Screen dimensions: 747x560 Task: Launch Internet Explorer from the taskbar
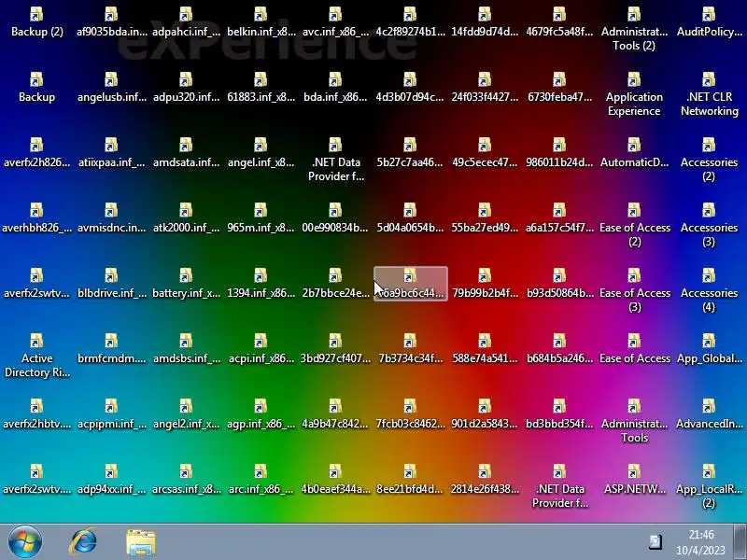(x=83, y=541)
